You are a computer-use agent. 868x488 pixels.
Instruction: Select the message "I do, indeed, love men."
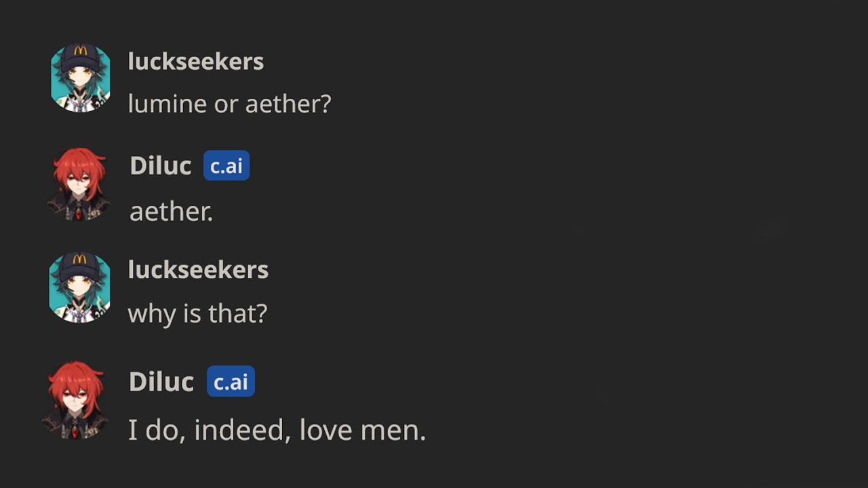pyautogui.click(x=277, y=430)
